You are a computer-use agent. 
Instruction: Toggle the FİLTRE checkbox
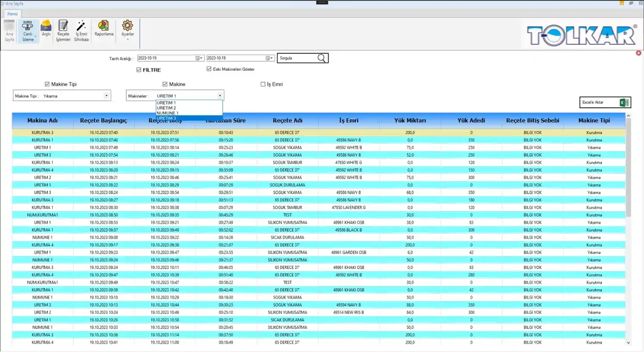pyautogui.click(x=139, y=70)
